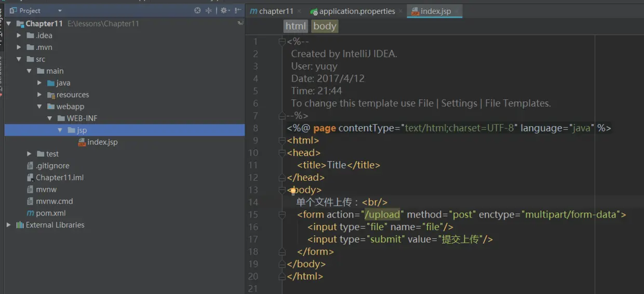Click the html breadcrumb

point(296,26)
